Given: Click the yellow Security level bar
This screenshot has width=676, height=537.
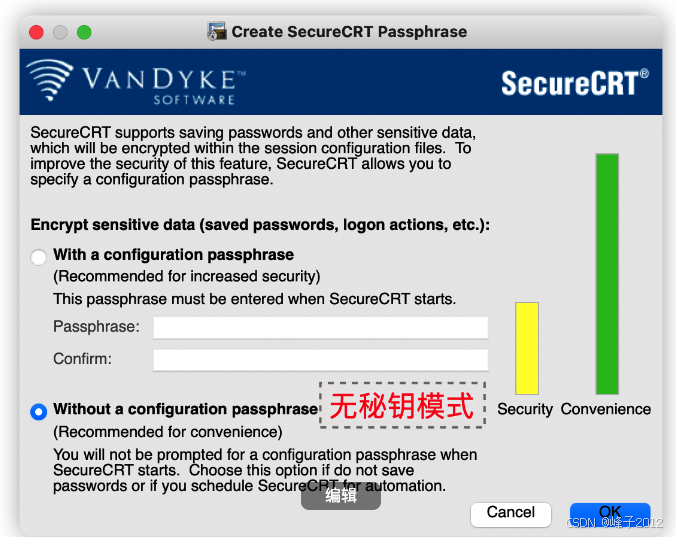Looking at the screenshot, I should [x=527, y=348].
